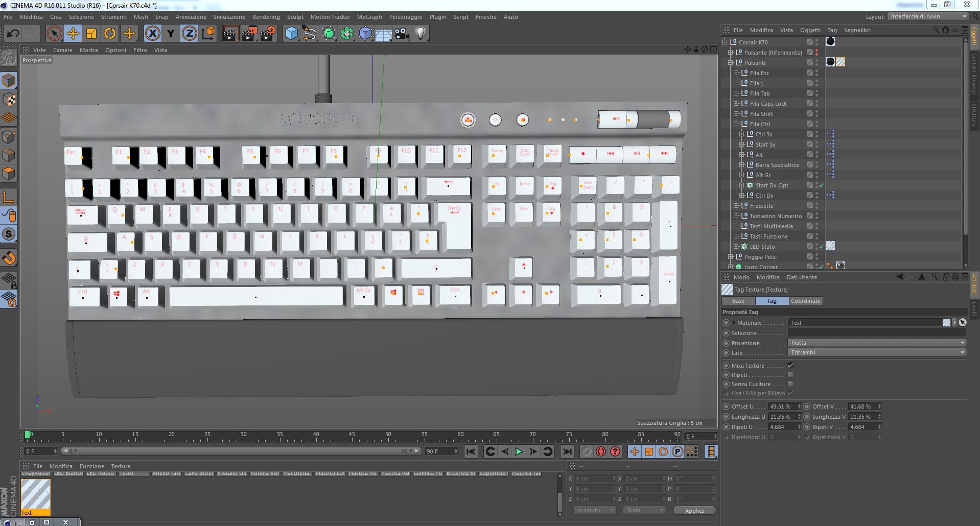Add a light object
This screenshot has height=526, width=980.
tap(421, 34)
